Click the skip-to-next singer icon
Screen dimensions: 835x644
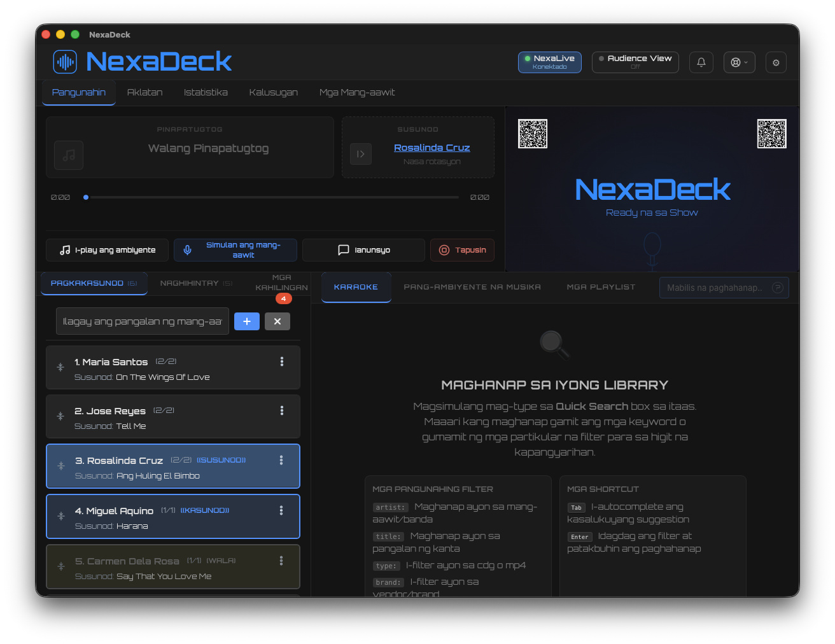(361, 154)
